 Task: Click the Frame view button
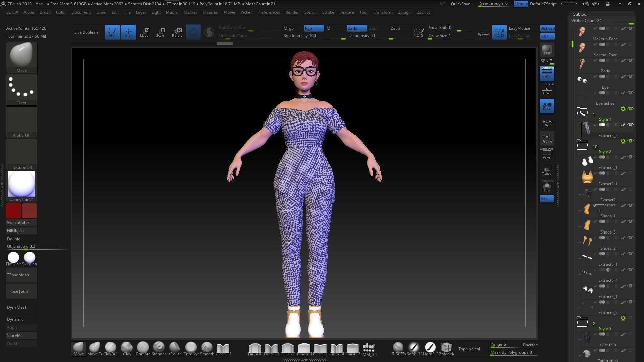547,138
